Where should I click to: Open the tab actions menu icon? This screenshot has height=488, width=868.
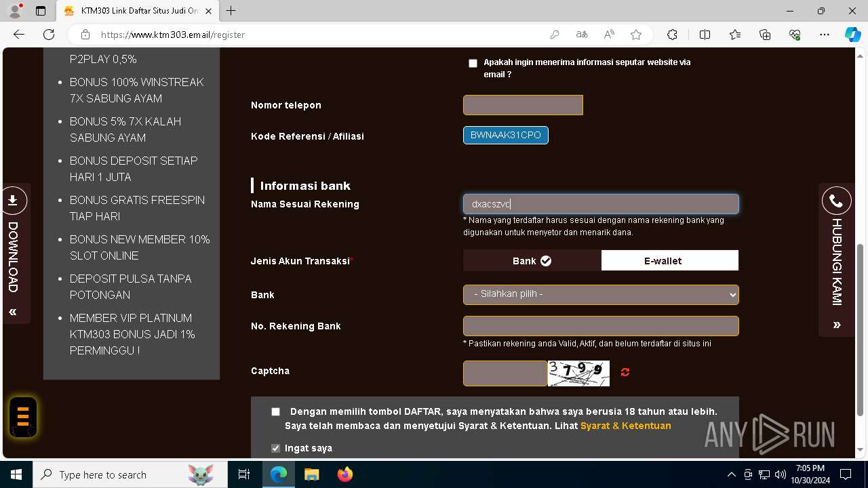[41, 11]
